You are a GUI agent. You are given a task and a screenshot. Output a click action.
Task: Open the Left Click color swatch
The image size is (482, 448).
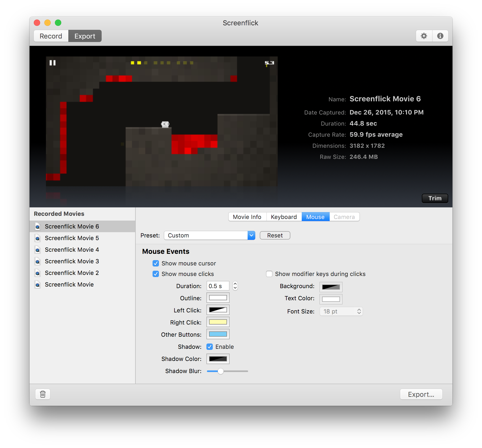click(x=218, y=310)
